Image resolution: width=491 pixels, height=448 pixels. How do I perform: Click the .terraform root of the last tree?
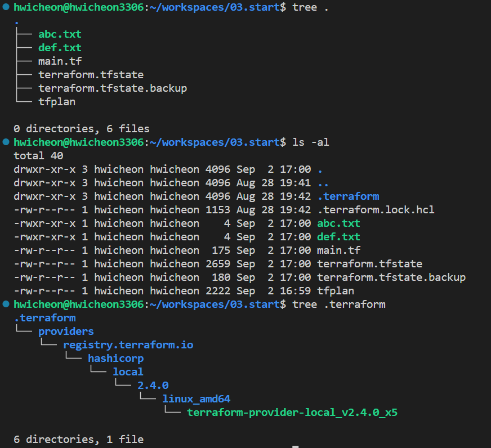(44, 318)
